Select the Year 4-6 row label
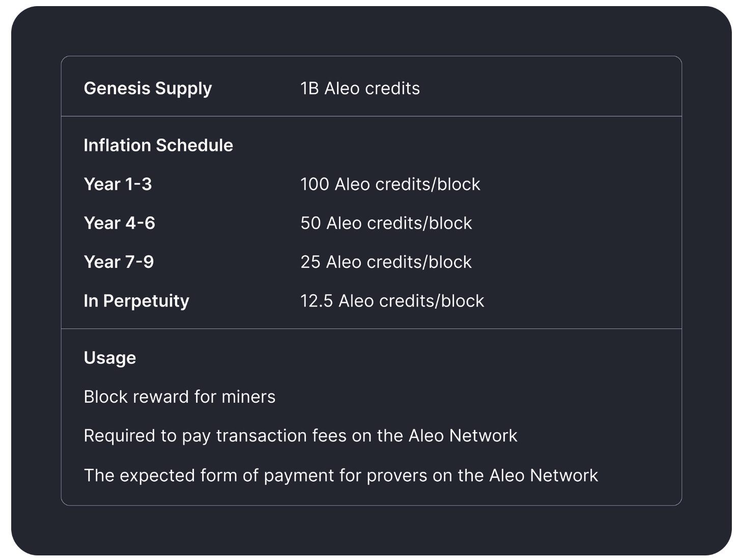The height and width of the screenshot is (560, 740). [x=119, y=223]
